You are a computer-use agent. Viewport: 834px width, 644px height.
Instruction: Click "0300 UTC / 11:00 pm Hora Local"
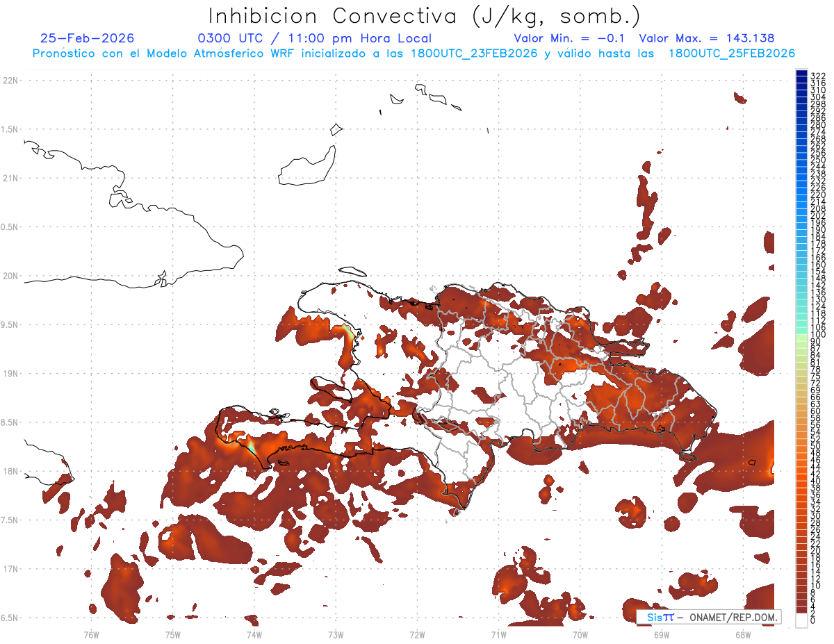(x=315, y=38)
